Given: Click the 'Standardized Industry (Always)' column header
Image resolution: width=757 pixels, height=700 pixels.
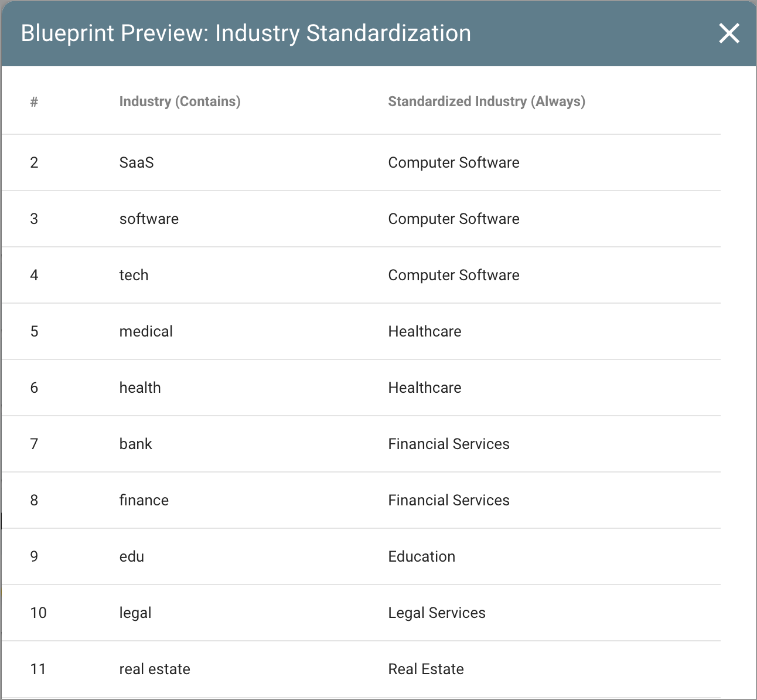Looking at the screenshot, I should coord(487,101).
